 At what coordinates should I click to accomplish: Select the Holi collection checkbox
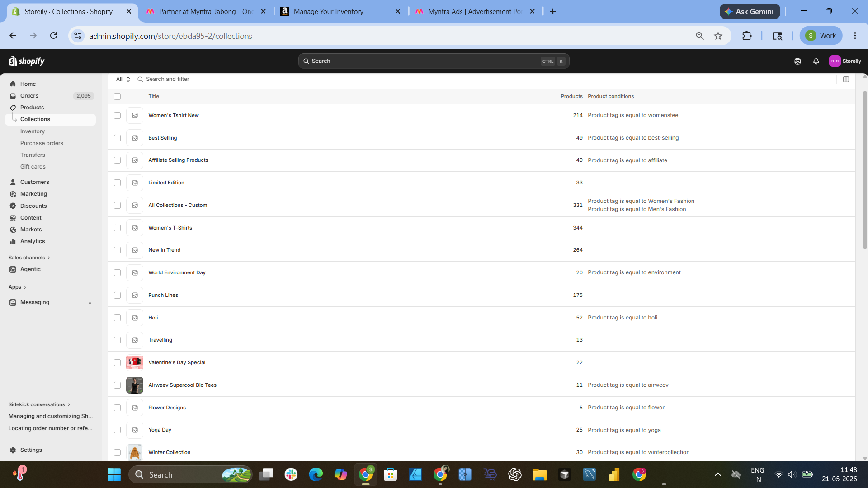coord(118,318)
